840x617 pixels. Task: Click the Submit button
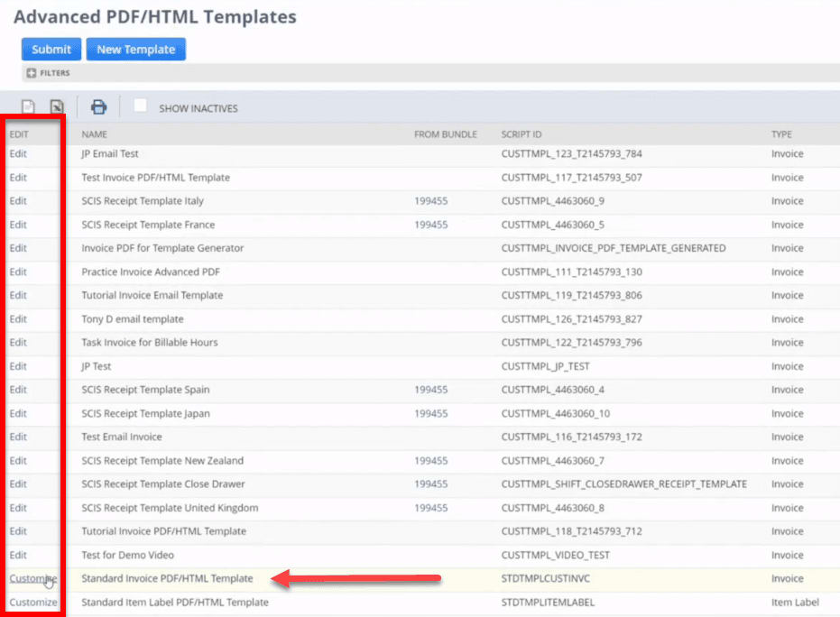coord(51,50)
